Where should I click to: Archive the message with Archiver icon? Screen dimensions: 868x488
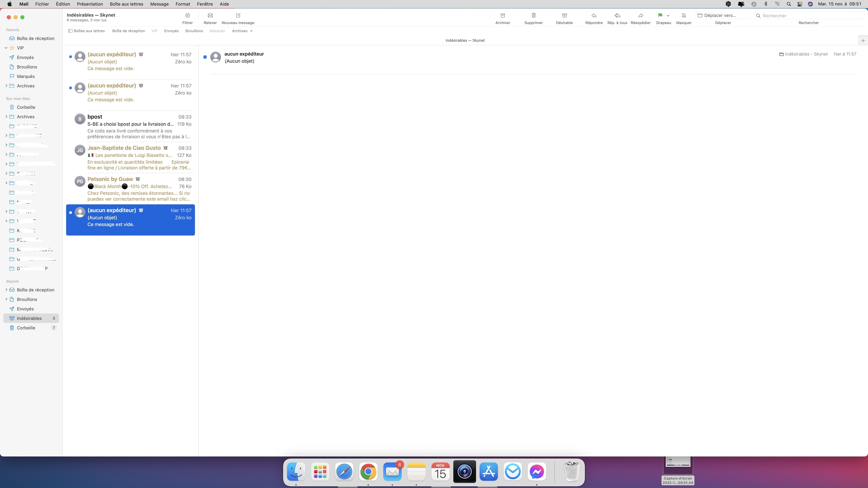click(502, 15)
